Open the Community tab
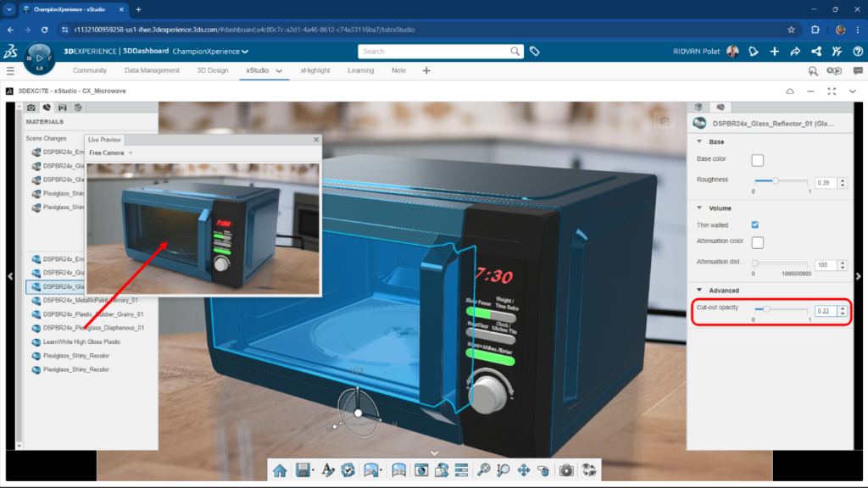Screen dimensions: 868x488 90,70
